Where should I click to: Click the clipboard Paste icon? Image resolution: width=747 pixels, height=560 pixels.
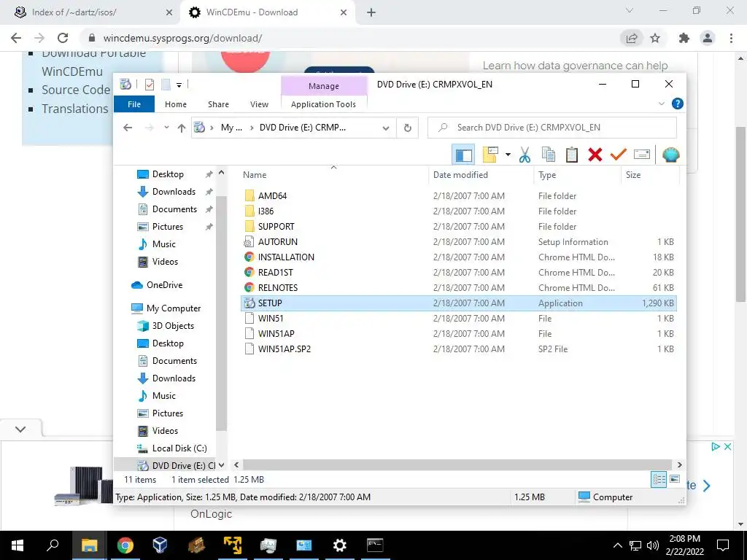[572, 155]
